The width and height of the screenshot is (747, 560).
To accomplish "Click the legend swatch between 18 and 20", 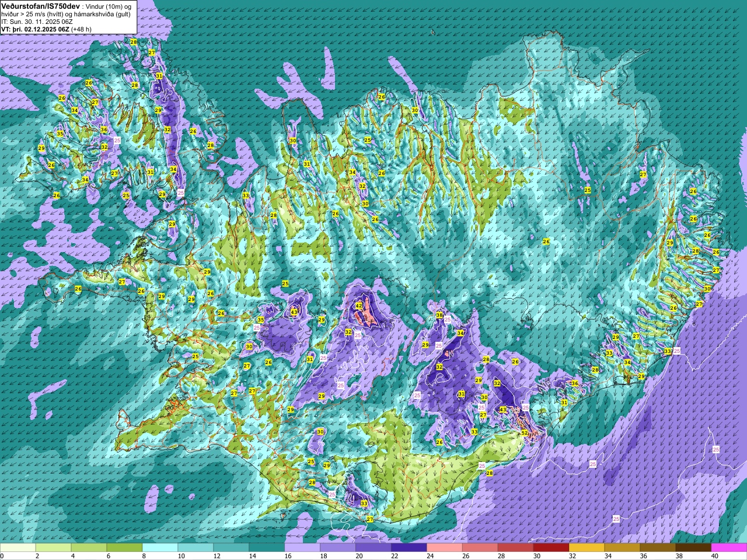I will point(338,548).
